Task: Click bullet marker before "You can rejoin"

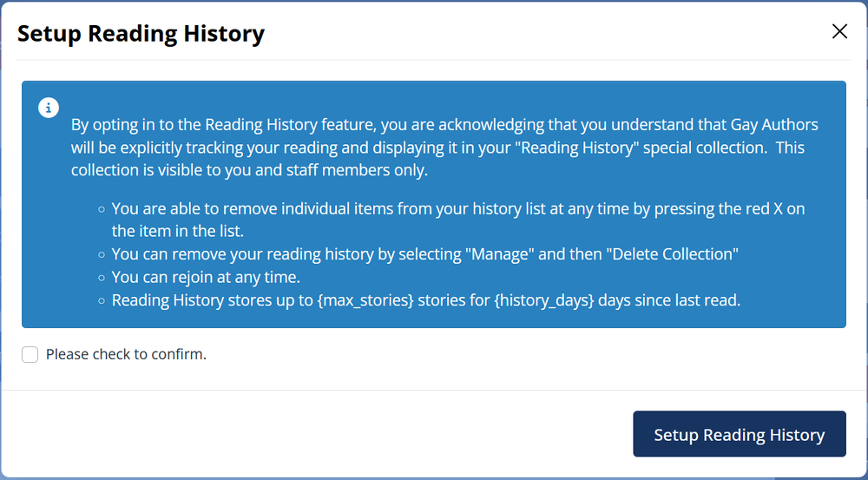Action: click(102, 279)
